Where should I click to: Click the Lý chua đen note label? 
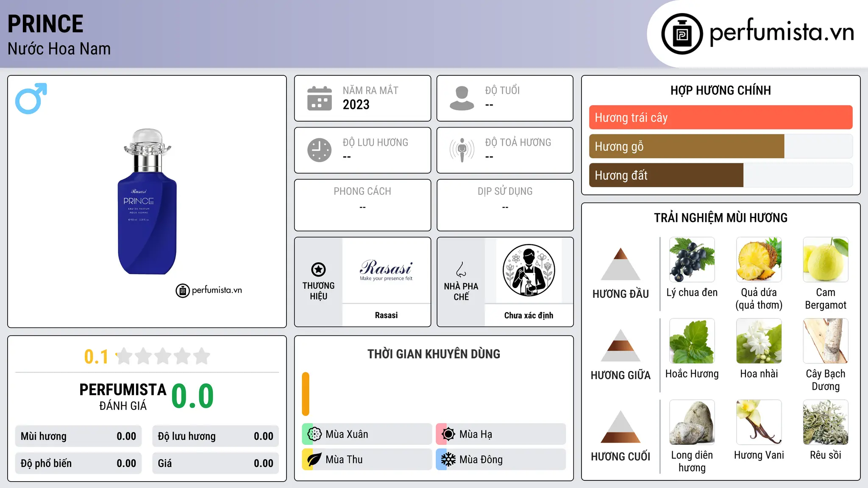(692, 292)
